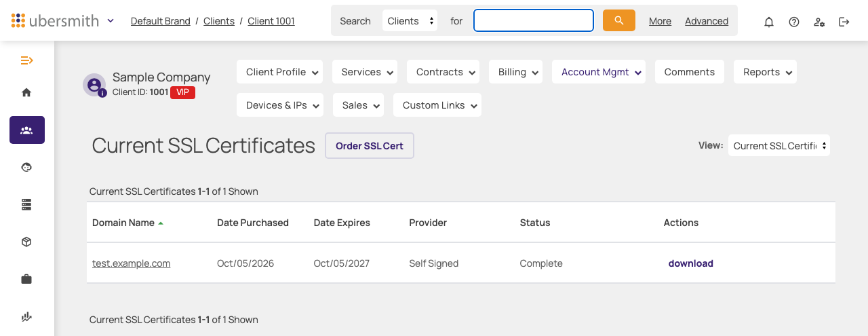Focus the search text field
Screen dimensions: 868x336
coord(534,20)
